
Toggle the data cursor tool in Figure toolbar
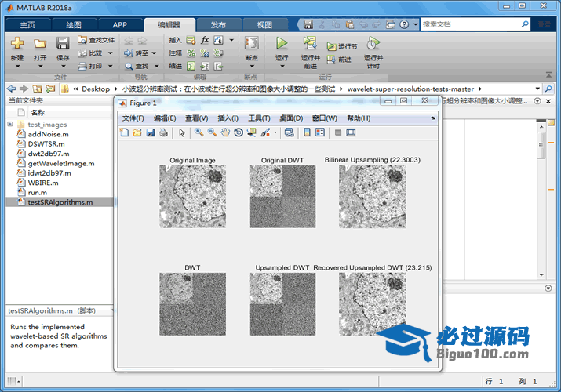pyautogui.click(x=251, y=132)
